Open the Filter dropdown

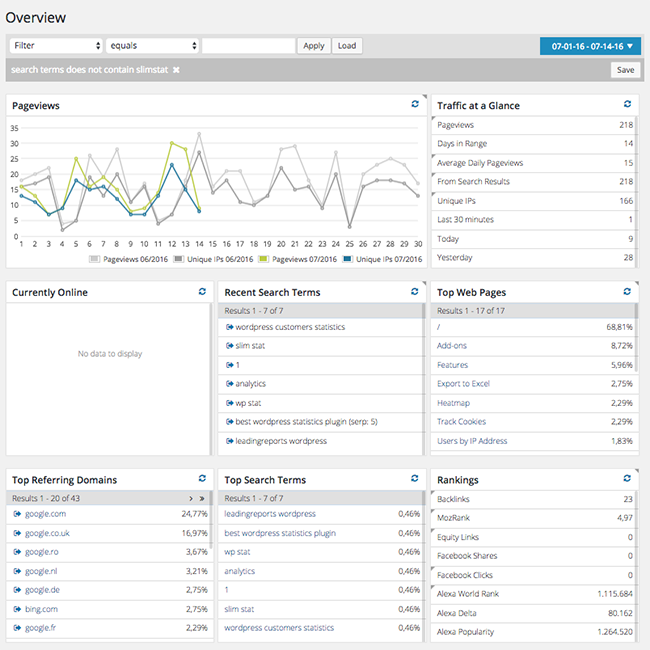[x=56, y=46]
